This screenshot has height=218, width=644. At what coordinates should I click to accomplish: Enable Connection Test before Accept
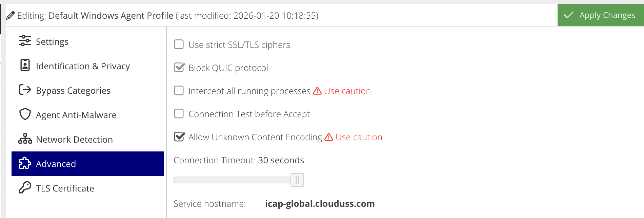(179, 114)
